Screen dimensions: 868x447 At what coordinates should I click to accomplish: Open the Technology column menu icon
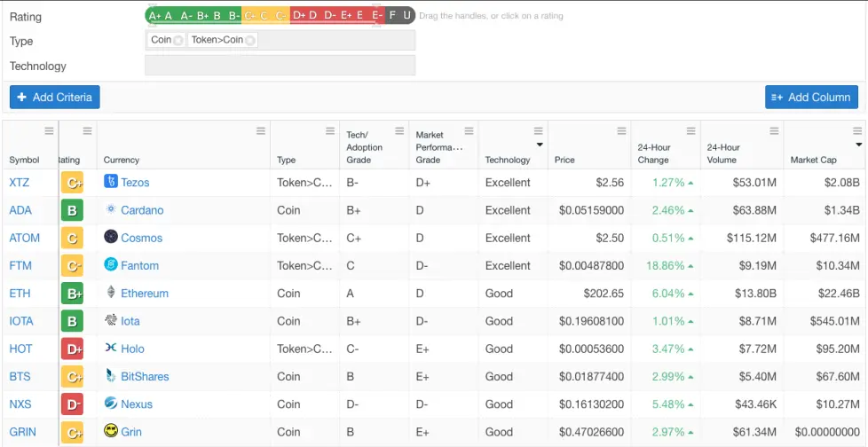tap(538, 131)
